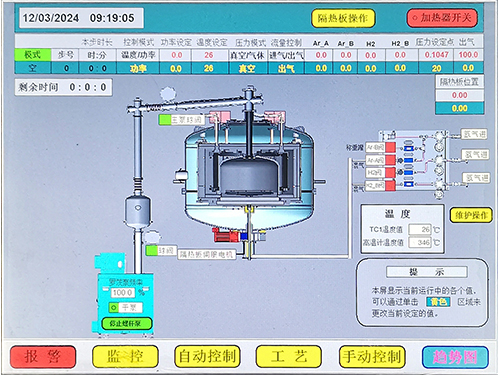500x375 pixels.
Task: Click the side viewport on the chamber's left wall
Action: [x=181, y=176]
